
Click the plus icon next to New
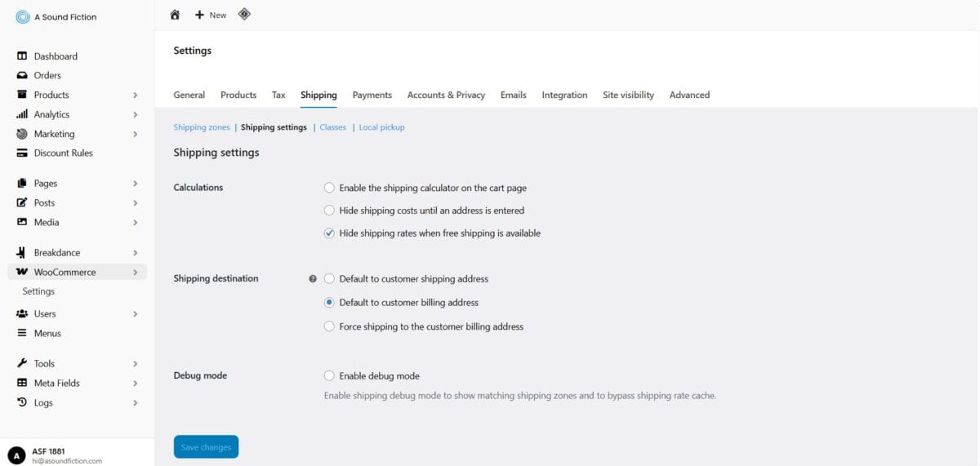pyautogui.click(x=199, y=15)
